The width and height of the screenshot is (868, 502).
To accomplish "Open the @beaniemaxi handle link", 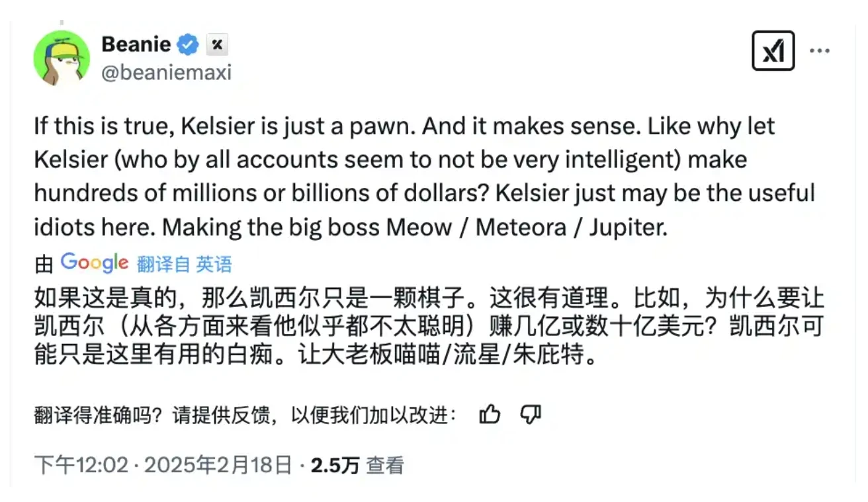I will [x=166, y=72].
